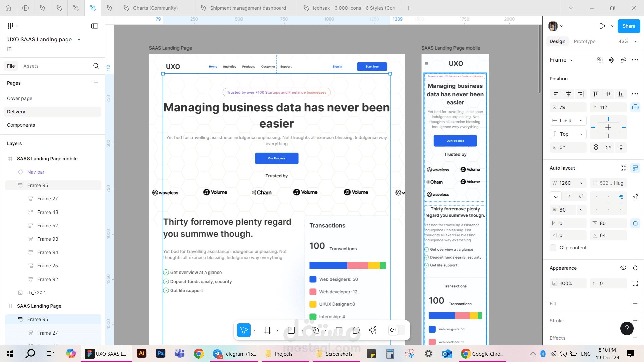Click the Pen/Vector tool in toolbar
Image resolution: width=644 pixels, height=362 pixels.
(316, 330)
